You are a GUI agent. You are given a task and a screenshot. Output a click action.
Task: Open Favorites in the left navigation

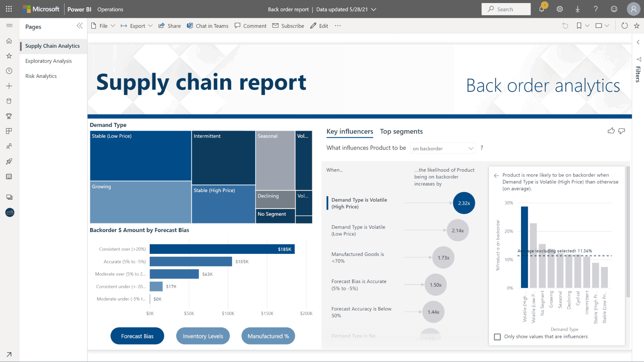tap(9, 56)
